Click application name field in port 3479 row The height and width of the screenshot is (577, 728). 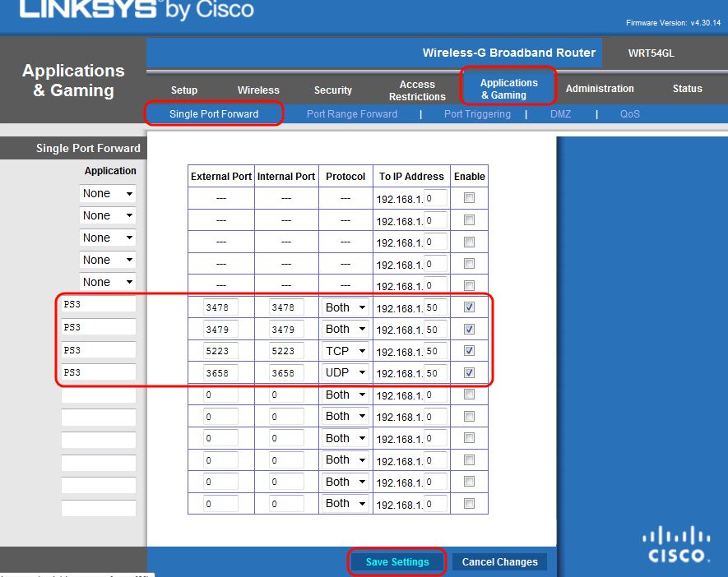(x=99, y=327)
